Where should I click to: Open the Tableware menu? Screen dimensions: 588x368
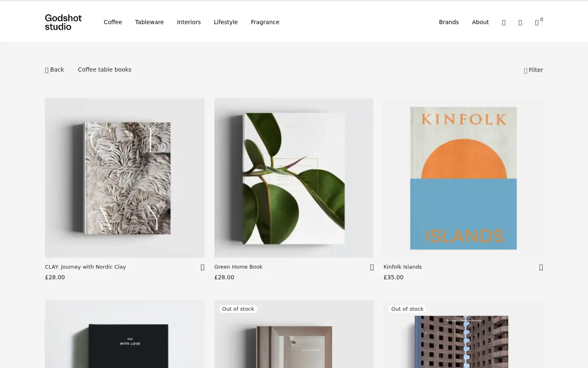149,22
